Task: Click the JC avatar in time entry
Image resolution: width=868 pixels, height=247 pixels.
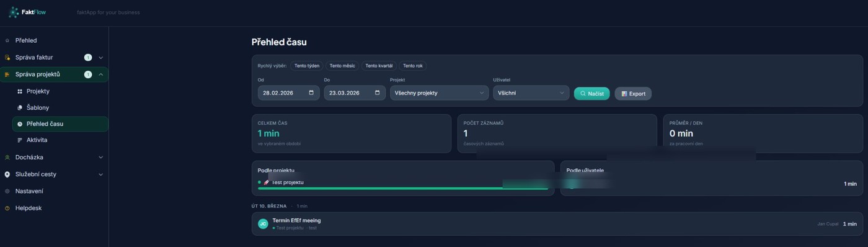Action: 263,223
